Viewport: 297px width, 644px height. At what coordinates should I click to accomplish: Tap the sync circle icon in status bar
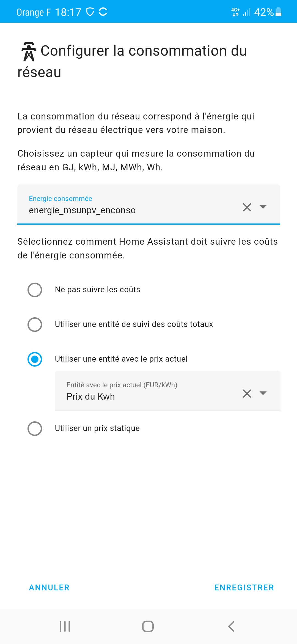click(103, 12)
